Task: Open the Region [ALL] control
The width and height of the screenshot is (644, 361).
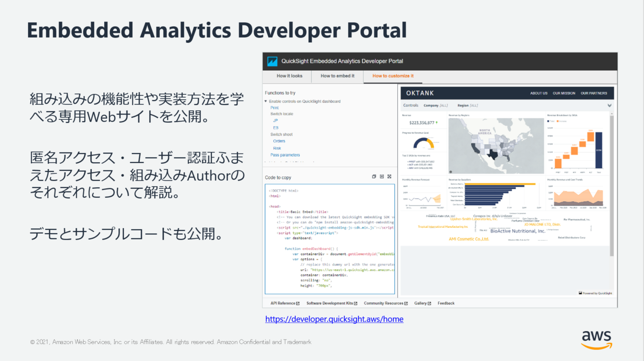Action: click(467, 106)
